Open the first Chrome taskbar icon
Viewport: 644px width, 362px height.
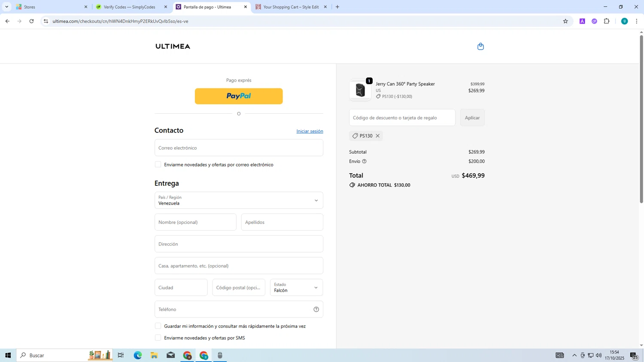[x=187, y=355]
